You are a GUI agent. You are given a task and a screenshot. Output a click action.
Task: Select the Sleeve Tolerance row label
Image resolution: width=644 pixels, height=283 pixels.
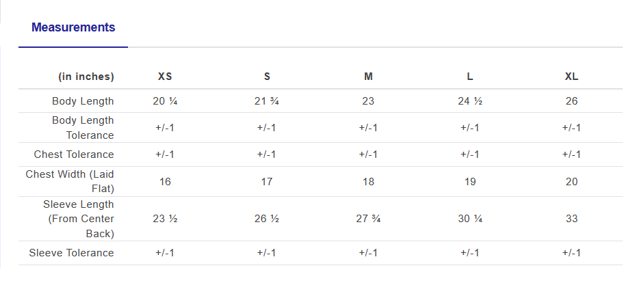tap(71, 253)
